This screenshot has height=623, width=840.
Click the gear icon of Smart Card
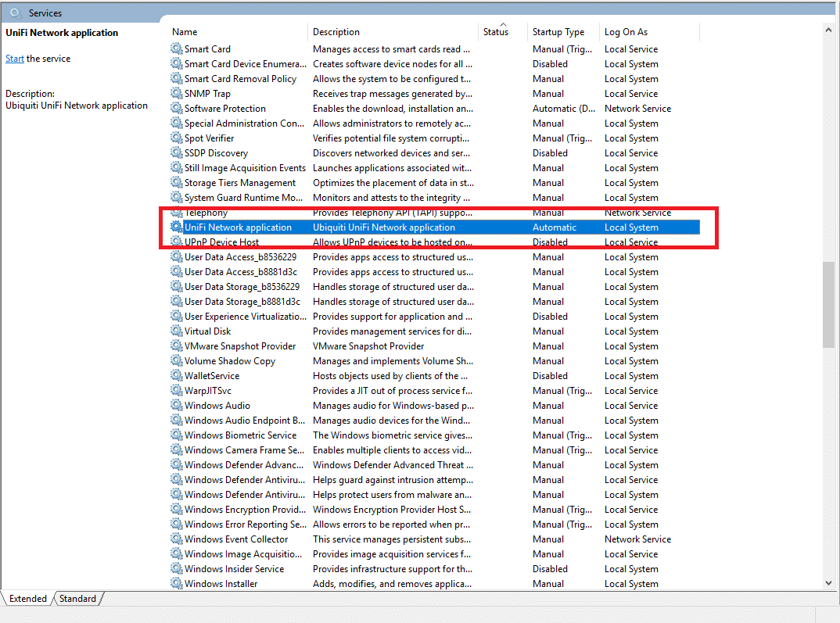pos(176,48)
